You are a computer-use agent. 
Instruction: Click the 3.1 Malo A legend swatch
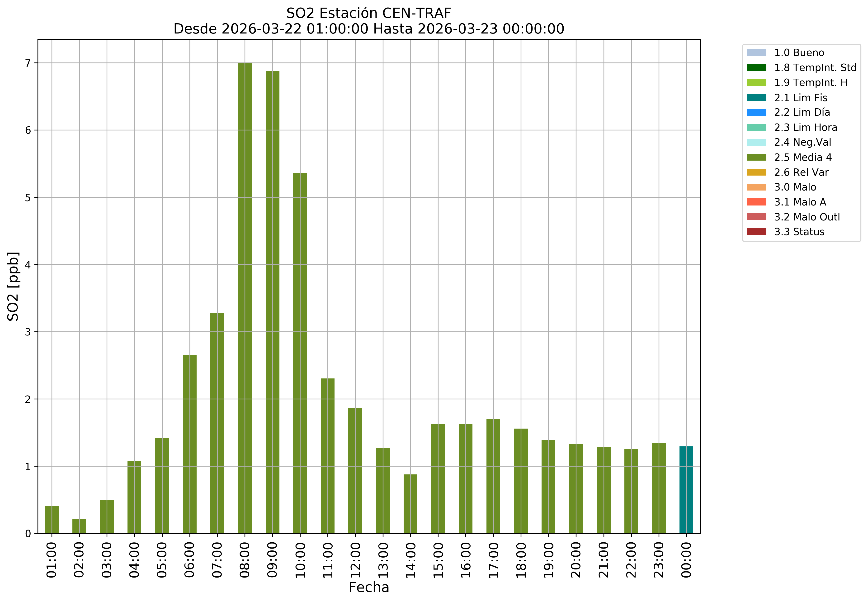[756, 202]
